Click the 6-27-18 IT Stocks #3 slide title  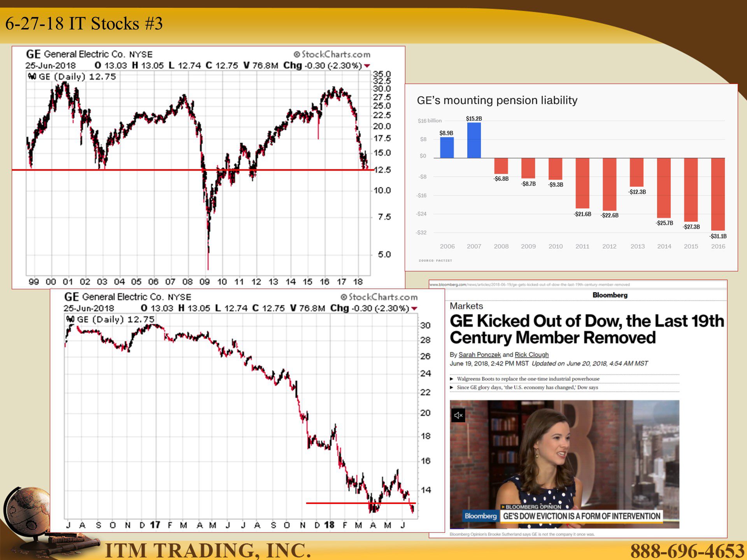pos(84,23)
